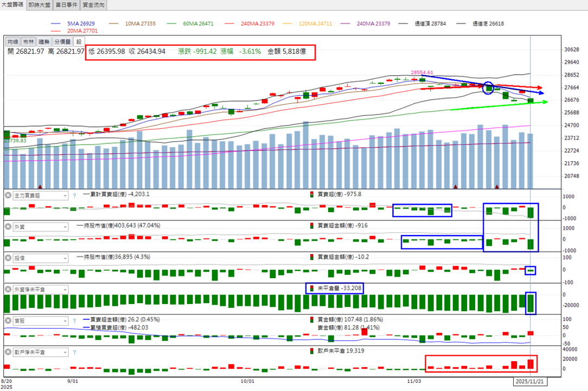Open the 投信 indicator dropdown
588x391 pixels.
point(41,258)
